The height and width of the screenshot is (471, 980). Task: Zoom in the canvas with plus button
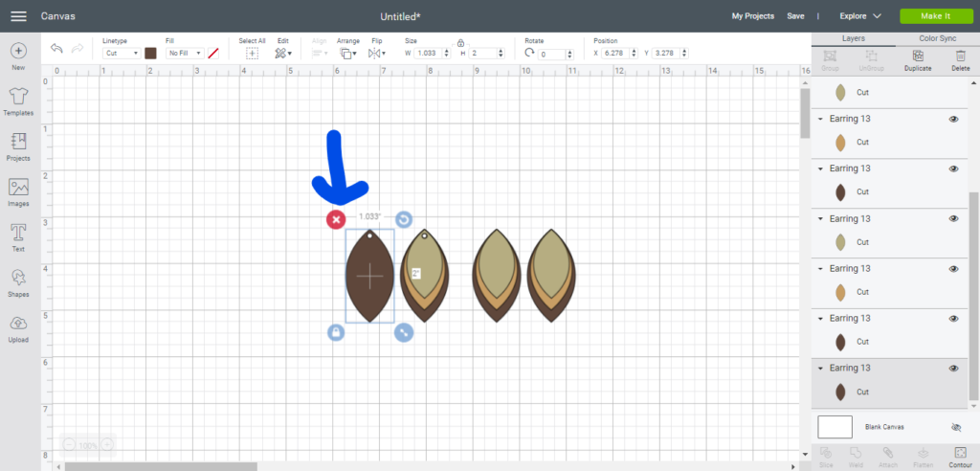tap(107, 445)
